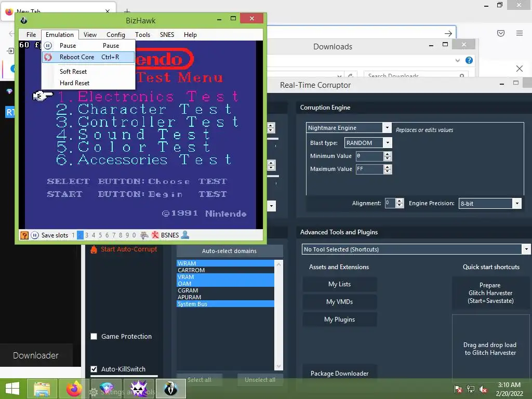Screen dimensions: 532x399
Task: Click the Firefox back arrow
Action: pyautogui.click(x=11, y=33)
